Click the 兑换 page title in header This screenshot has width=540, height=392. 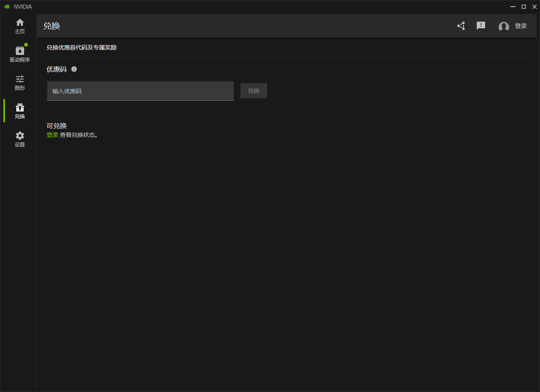click(52, 26)
